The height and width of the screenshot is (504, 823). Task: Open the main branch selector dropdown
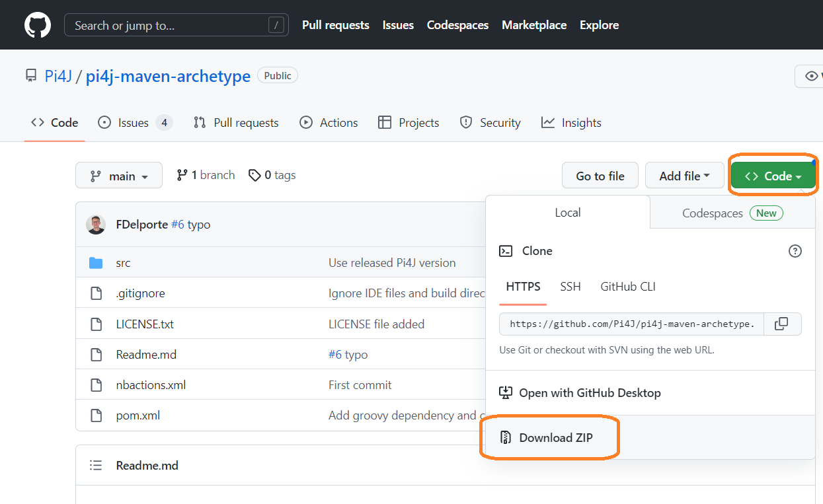tap(119, 176)
